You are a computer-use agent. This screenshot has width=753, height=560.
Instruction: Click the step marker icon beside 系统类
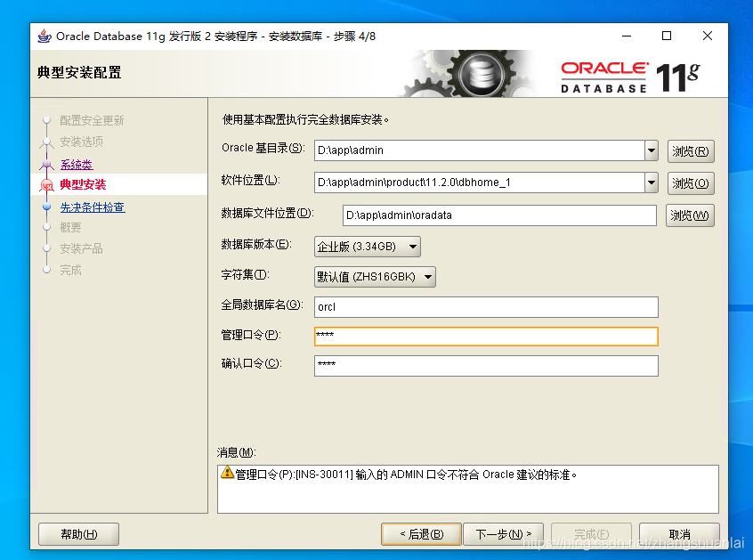[46, 165]
